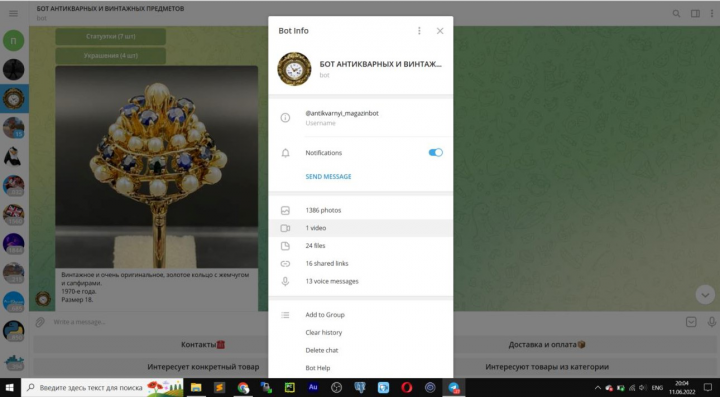Open the Windows notification center
Image resolution: width=720 pixels, height=397 pixels.
pyautogui.click(x=708, y=388)
